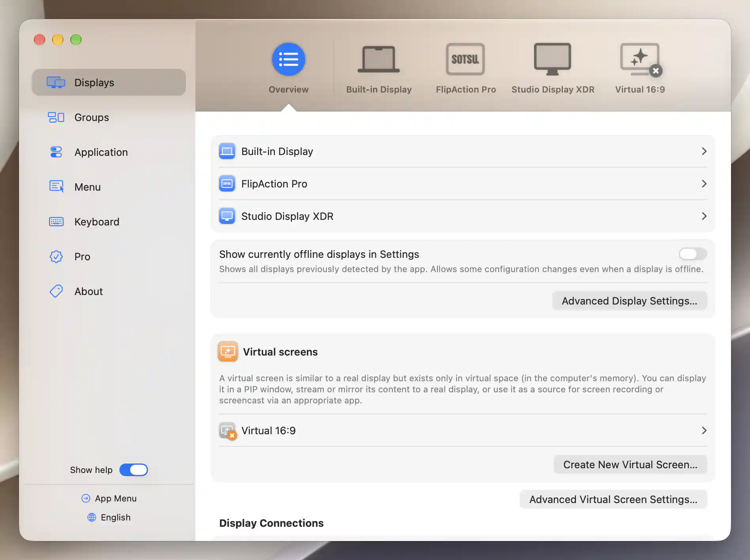Select the FlipActionPro SOTSU monitor icon
The width and height of the screenshot is (750, 560).
pyautogui.click(x=465, y=59)
